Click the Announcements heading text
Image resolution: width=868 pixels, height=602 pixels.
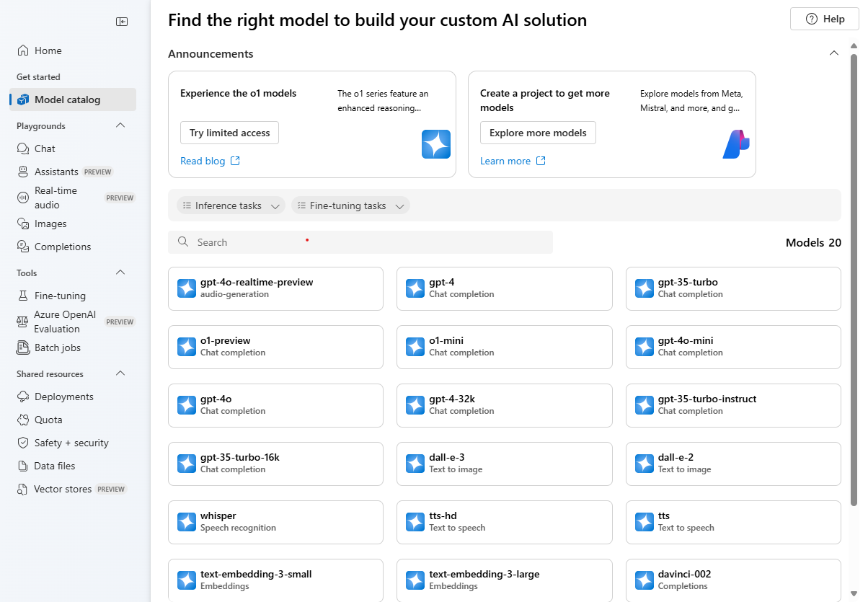click(x=211, y=53)
